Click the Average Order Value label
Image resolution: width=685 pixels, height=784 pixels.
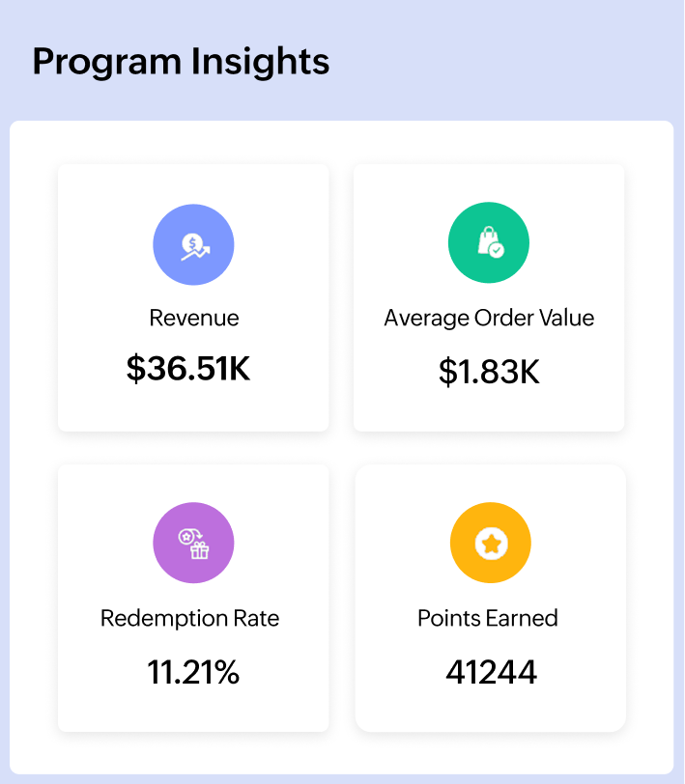click(489, 317)
